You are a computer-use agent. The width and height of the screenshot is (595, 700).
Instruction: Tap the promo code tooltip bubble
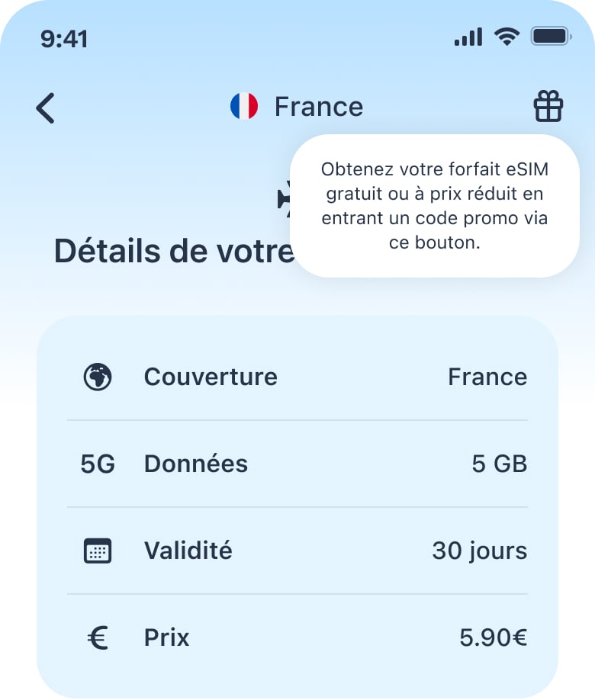pyautogui.click(x=435, y=206)
